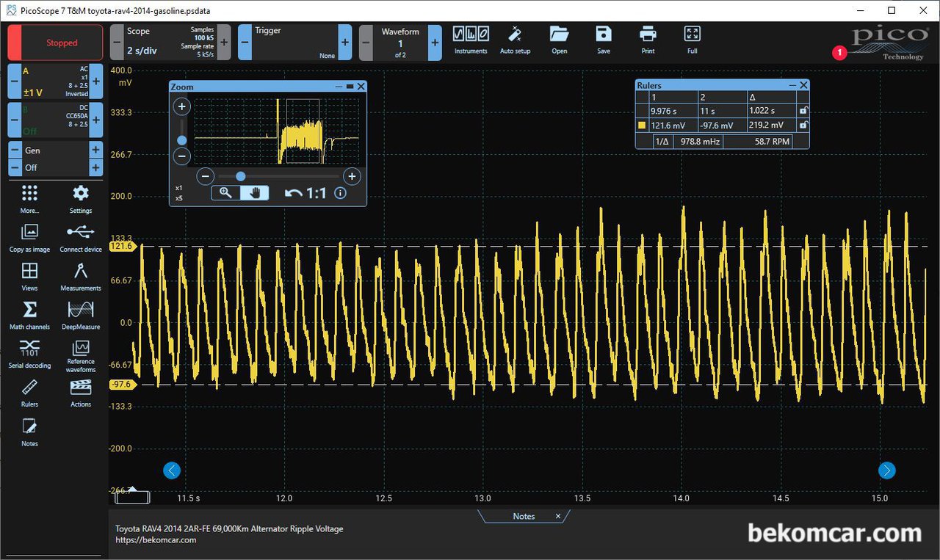This screenshot has height=560, width=940.
Task: Increase Channel B range with plus button
Action: pyautogui.click(x=96, y=120)
